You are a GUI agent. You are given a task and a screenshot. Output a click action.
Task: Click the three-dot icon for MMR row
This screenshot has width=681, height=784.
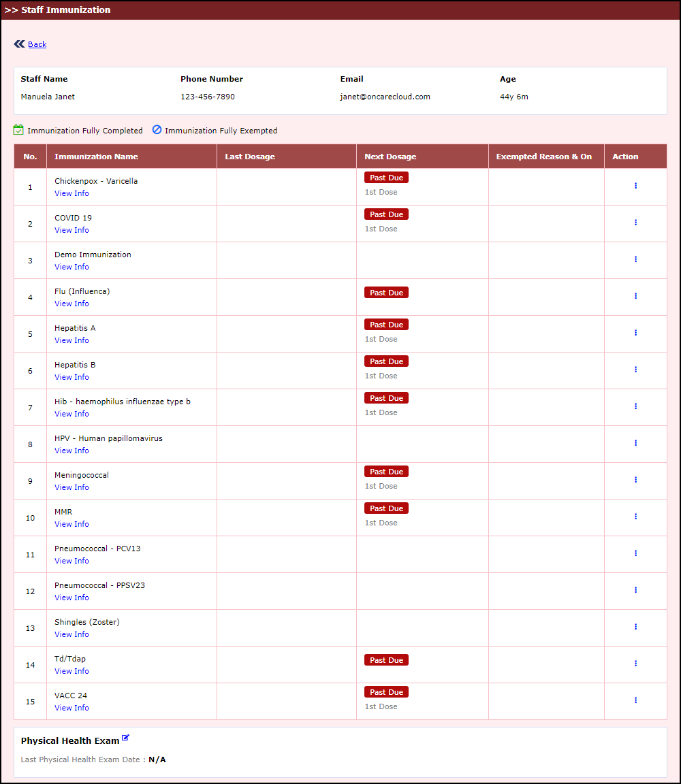pos(635,517)
